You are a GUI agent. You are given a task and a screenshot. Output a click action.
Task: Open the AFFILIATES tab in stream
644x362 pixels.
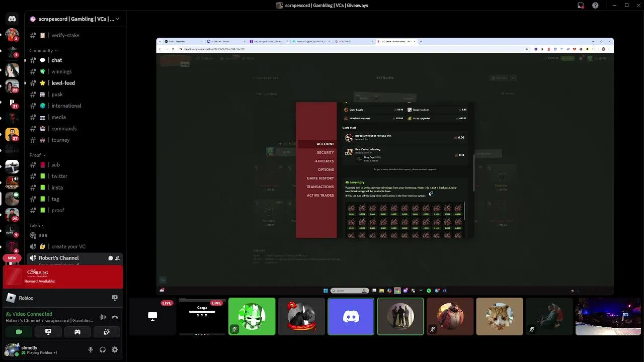pyautogui.click(x=324, y=161)
